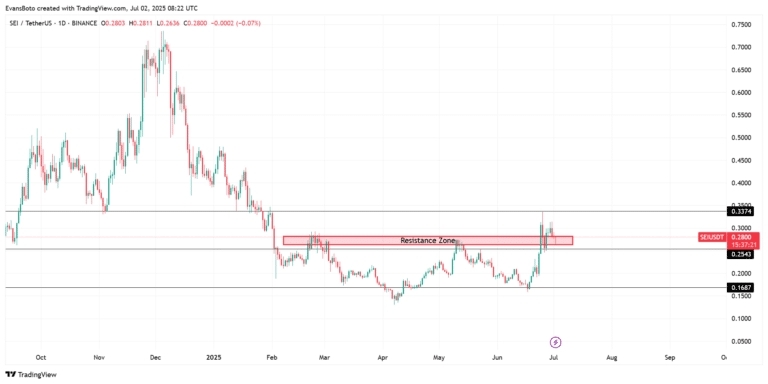Click the purple lightning event icon

[556, 342]
